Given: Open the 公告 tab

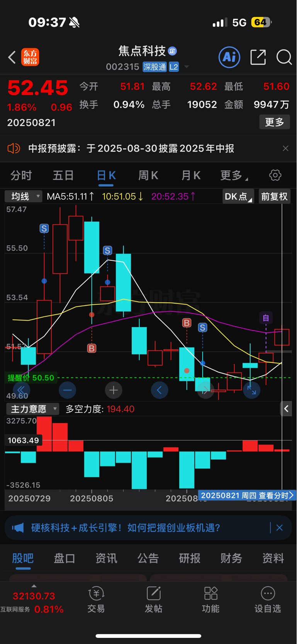Looking at the screenshot, I should [148, 558].
